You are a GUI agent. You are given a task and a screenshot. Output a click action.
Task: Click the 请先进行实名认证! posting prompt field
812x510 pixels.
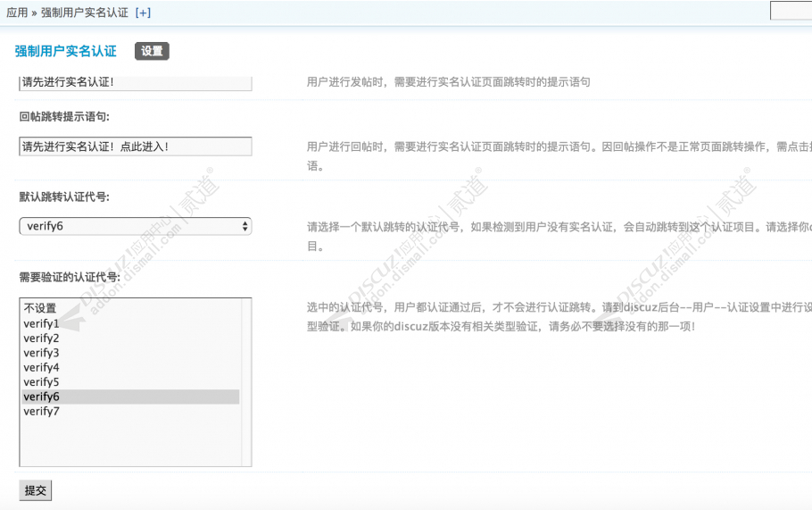[135, 83]
